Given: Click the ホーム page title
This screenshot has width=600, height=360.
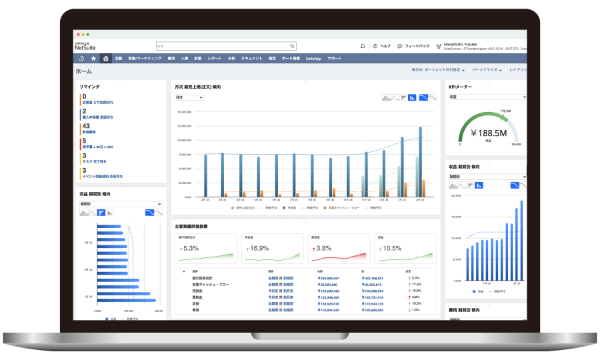Looking at the screenshot, I should click(83, 71).
